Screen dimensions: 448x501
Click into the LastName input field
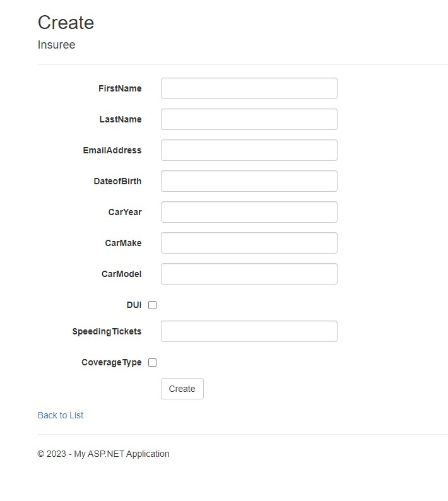[x=249, y=119]
